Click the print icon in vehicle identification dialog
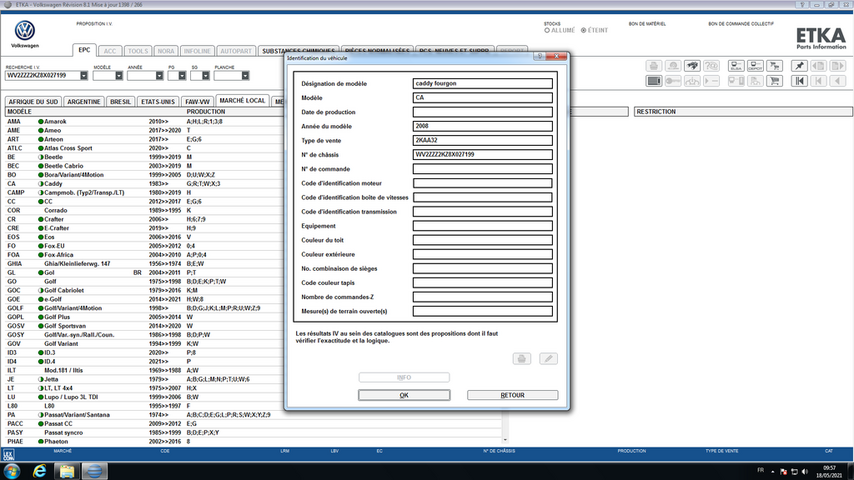This screenshot has height=480, width=854. point(522,359)
